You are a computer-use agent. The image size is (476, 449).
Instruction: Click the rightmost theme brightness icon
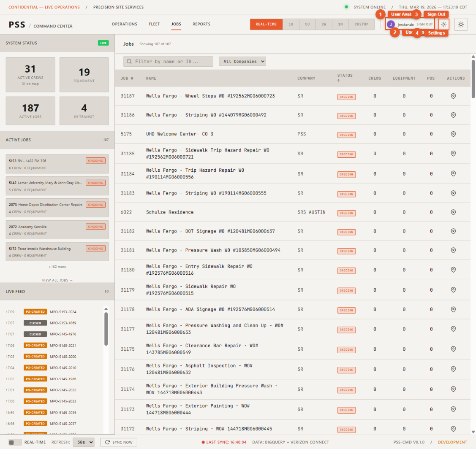tap(461, 24)
